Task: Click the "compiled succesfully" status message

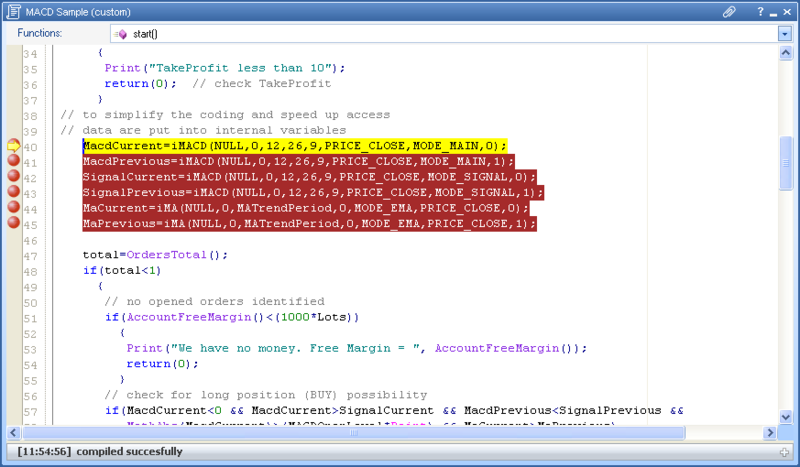Action: coord(129,452)
